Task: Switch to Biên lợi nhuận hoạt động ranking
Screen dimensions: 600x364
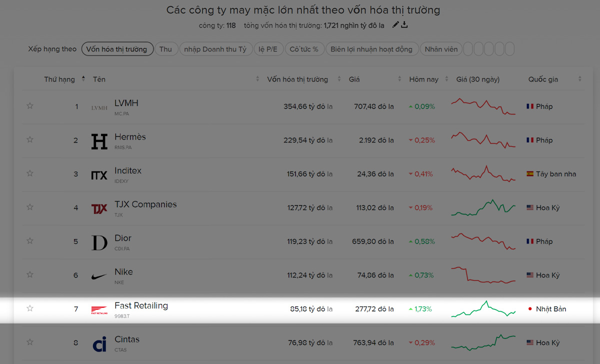Action: pyautogui.click(x=371, y=49)
